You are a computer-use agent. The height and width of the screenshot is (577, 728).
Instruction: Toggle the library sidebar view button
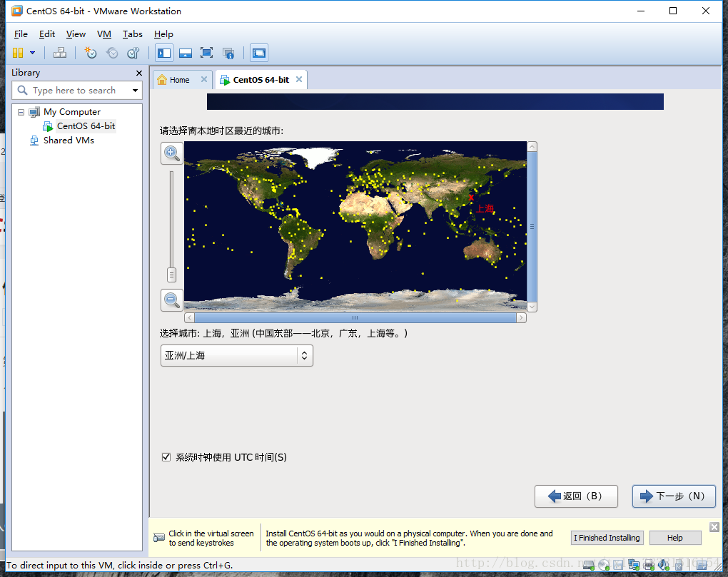tap(164, 53)
